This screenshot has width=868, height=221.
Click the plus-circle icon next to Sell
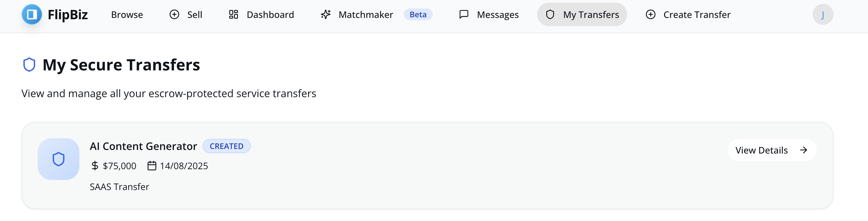click(174, 15)
